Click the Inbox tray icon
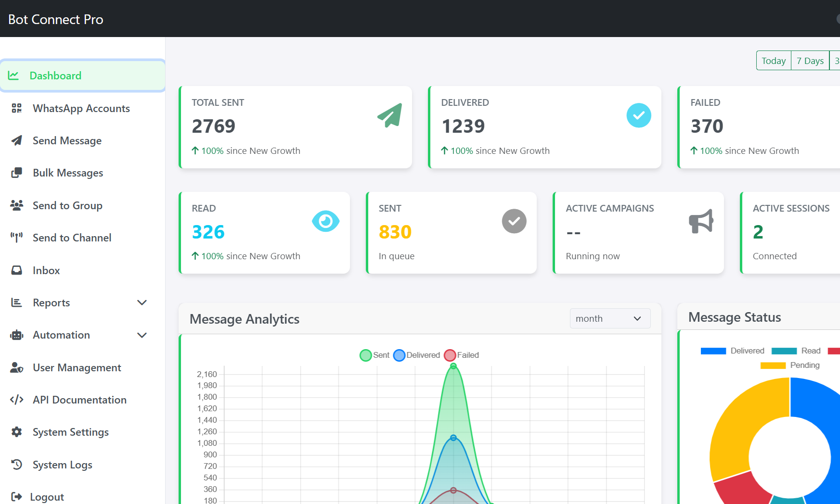This screenshot has height=504, width=840. pos(17,270)
